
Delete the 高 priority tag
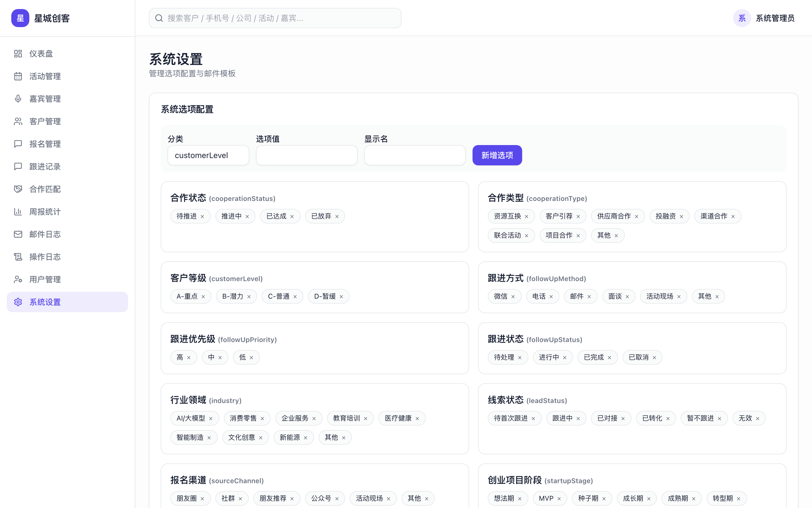pos(189,358)
